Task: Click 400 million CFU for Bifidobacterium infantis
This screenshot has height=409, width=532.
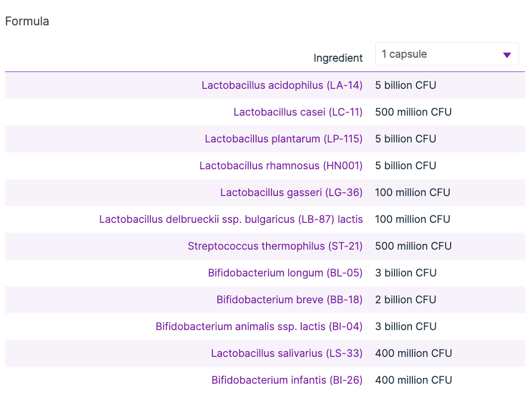Action: [413, 380]
